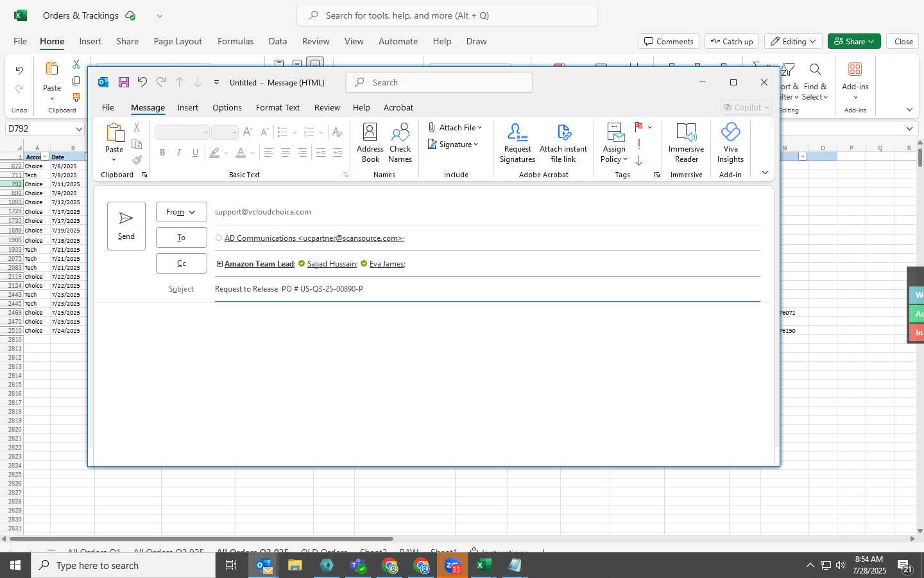
Task: Toggle Underline formatting
Action: (x=196, y=153)
